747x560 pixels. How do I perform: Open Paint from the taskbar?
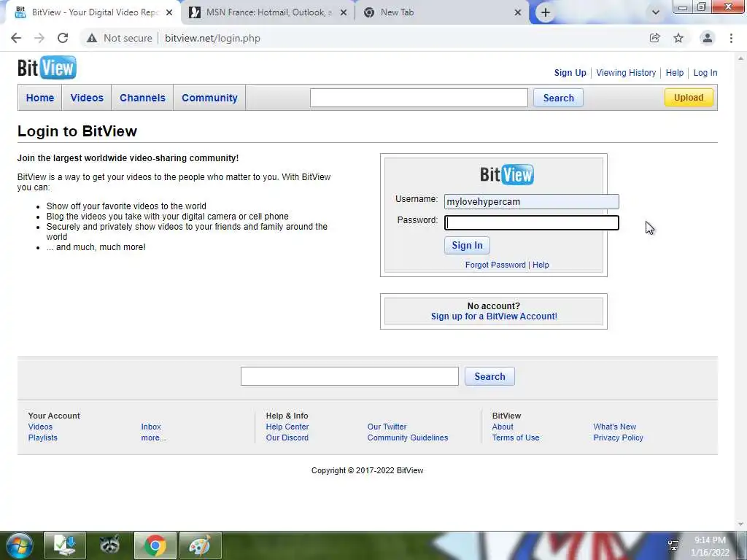[201, 545]
